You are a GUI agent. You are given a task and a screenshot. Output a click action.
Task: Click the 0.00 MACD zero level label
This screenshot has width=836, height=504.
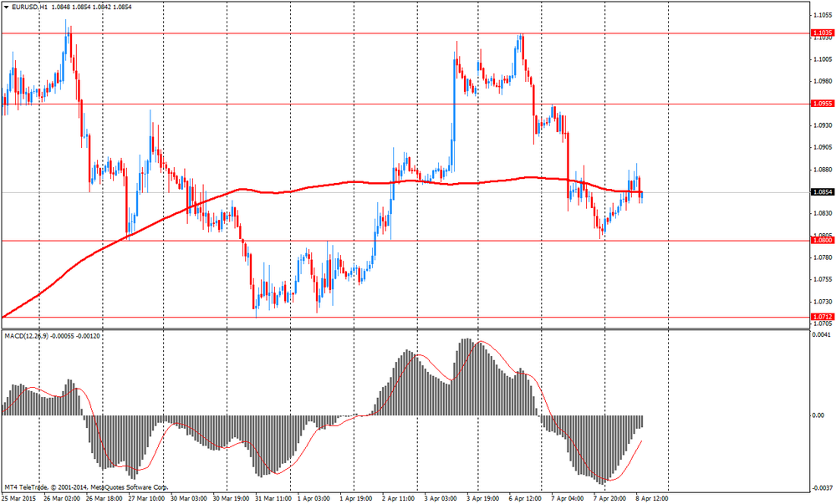click(818, 415)
